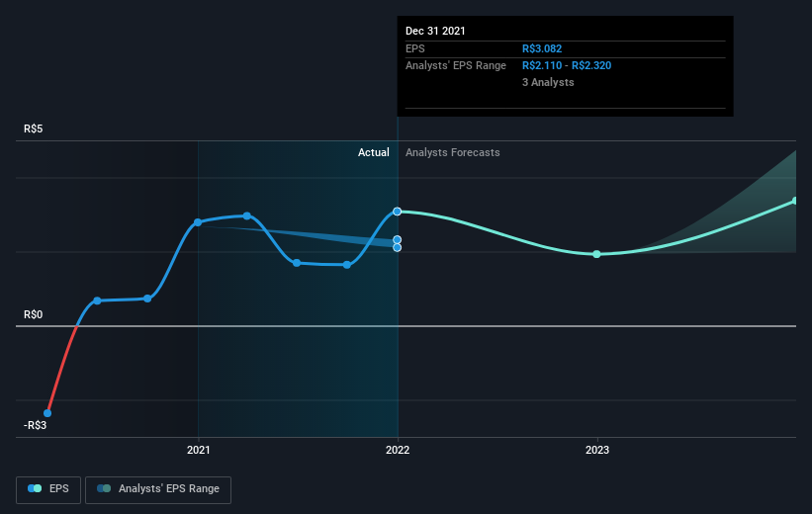Click the Actual section label
Viewport: 812px width, 514px height.
click(x=374, y=152)
